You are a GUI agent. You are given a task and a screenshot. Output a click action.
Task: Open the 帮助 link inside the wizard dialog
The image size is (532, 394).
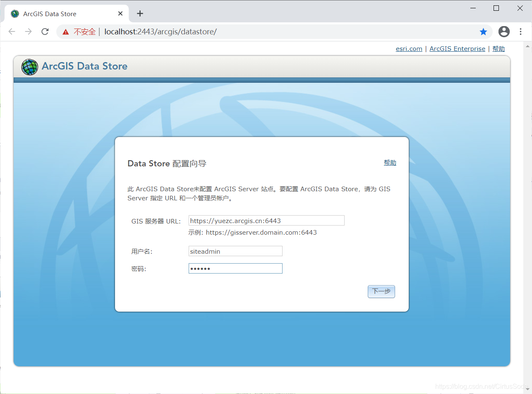(x=390, y=163)
